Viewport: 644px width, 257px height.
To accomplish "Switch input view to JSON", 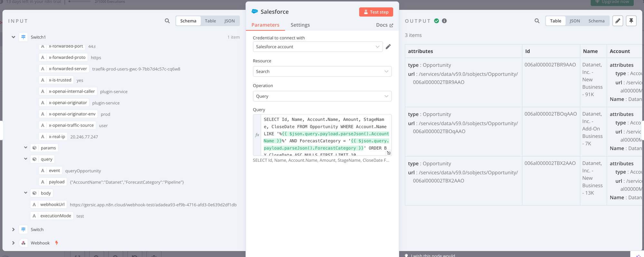I will [x=230, y=21].
